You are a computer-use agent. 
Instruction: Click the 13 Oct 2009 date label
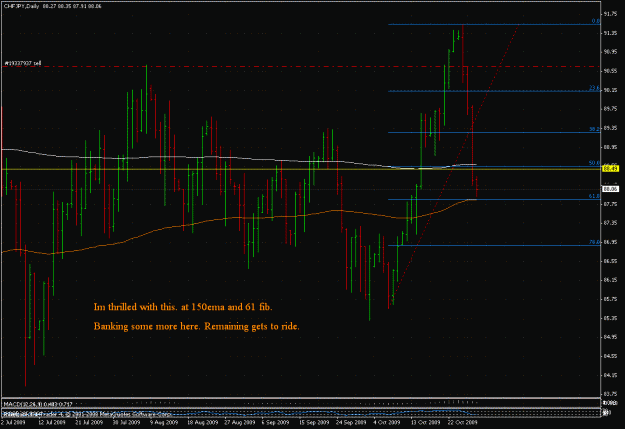(x=426, y=422)
